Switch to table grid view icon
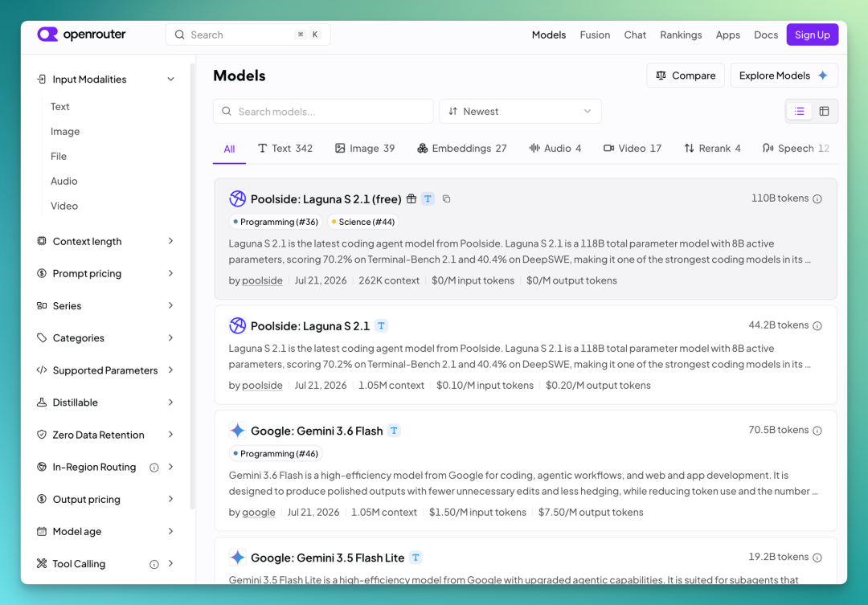Viewport: 868px width, 605px height. [x=824, y=111]
